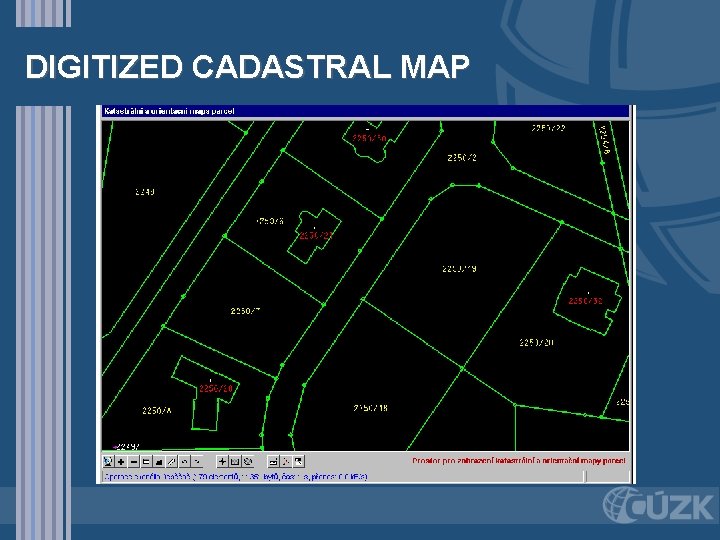
Task: Select parcel label 2250/22 near the top right
Action: click(x=548, y=128)
